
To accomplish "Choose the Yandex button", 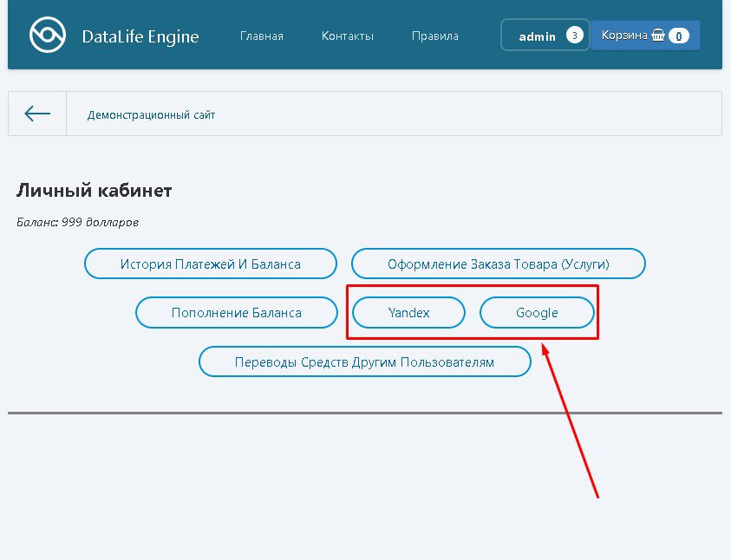I will [408, 312].
